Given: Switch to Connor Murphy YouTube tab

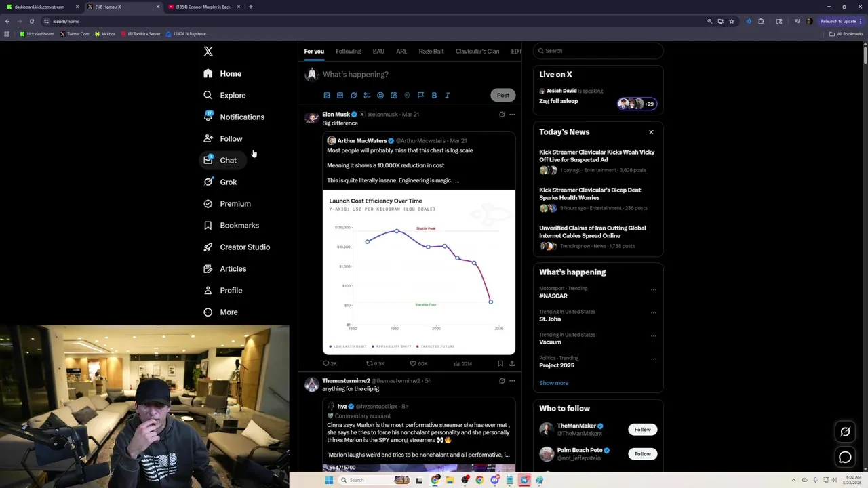Looking at the screenshot, I should pyautogui.click(x=205, y=7).
